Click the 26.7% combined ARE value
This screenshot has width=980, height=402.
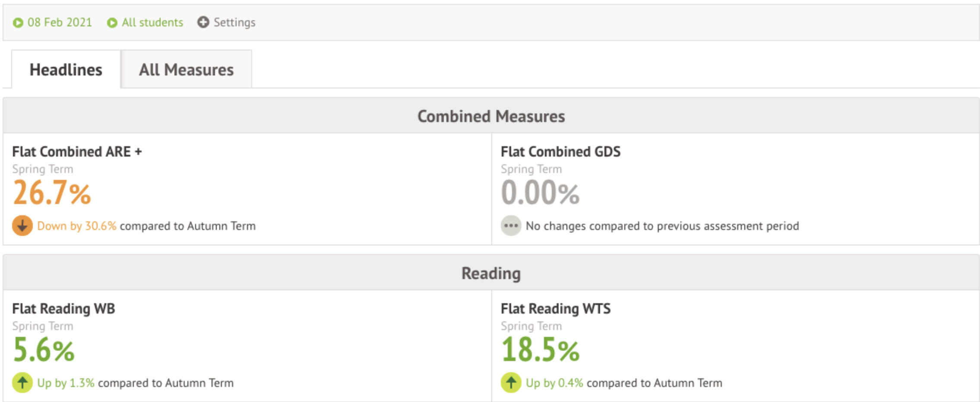pos(52,193)
